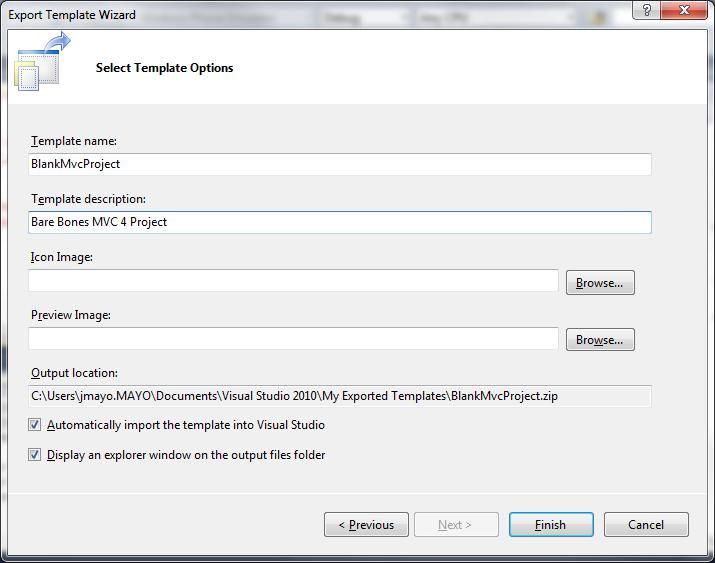The height and width of the screenshot is (563, 715).
Task: Disable Display an explorer window checkbox
Action: tap(36, 455)
